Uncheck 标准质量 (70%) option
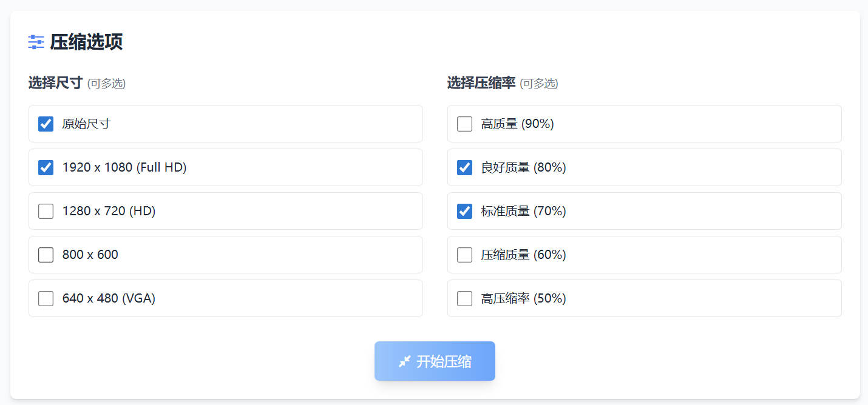868x405 pixels. [x=465, y=212]
